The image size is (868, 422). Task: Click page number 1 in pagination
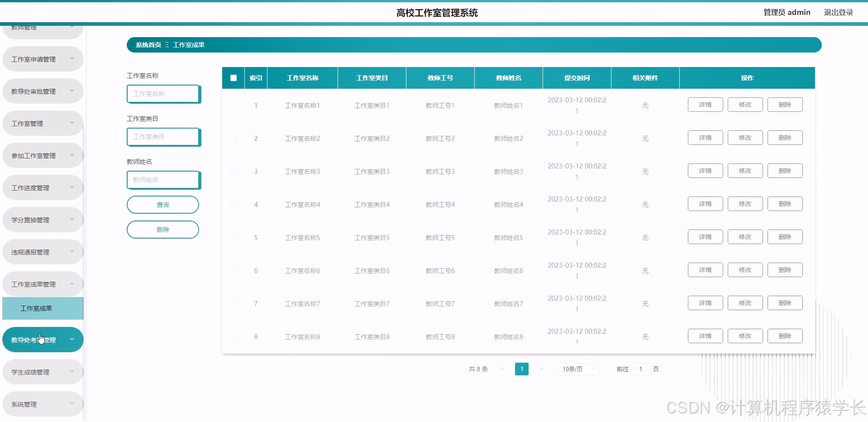(x=521, y=369)
